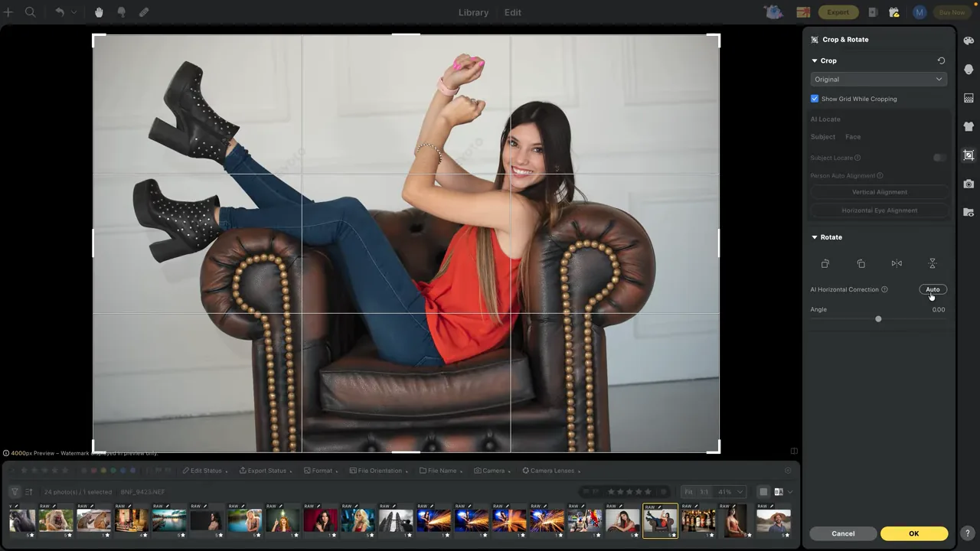Switch to the Edit tab
980x551 pixels.
point(513,12)
